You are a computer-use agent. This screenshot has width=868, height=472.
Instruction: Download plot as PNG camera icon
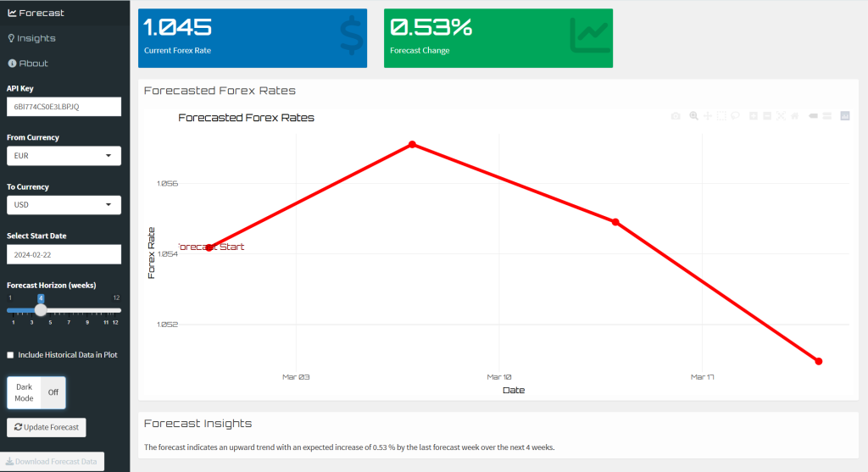point(676,116)
